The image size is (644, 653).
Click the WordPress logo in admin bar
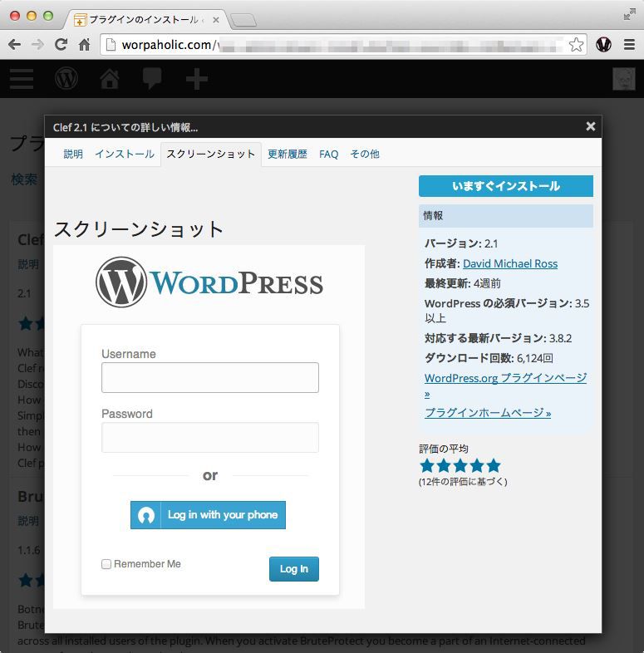click(66, 78)
